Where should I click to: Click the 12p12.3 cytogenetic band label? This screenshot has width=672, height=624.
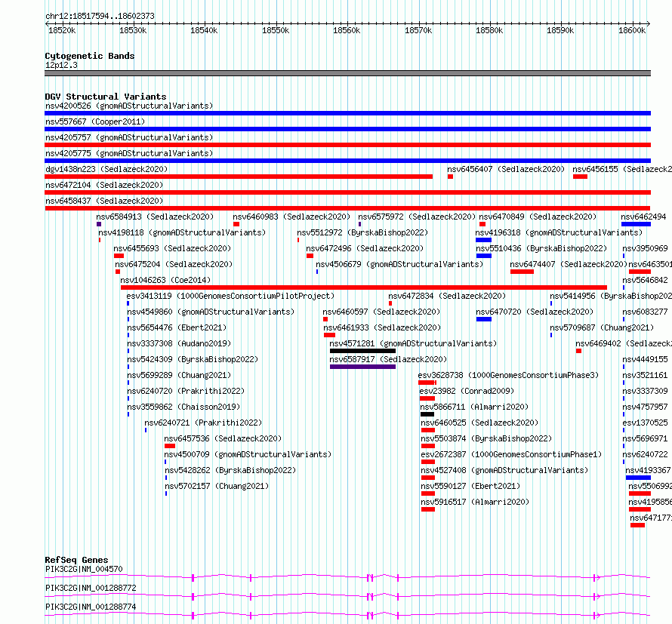[x=61, y=65]
